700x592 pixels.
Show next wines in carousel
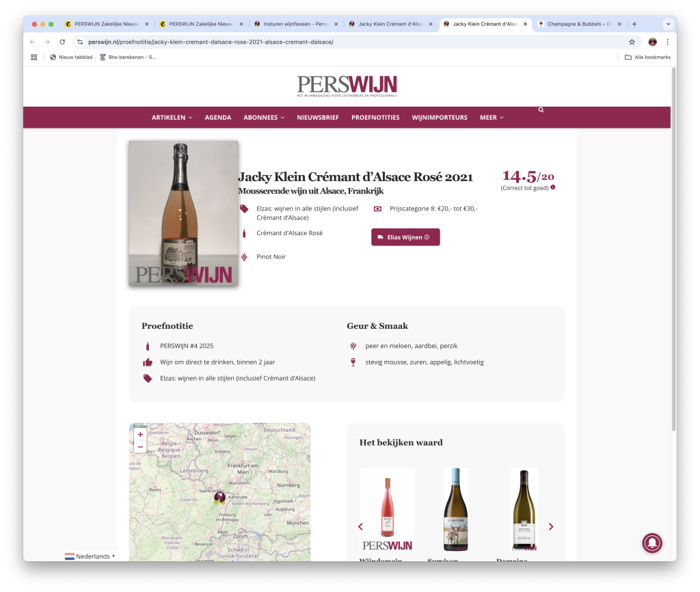(x=551, y=527)
